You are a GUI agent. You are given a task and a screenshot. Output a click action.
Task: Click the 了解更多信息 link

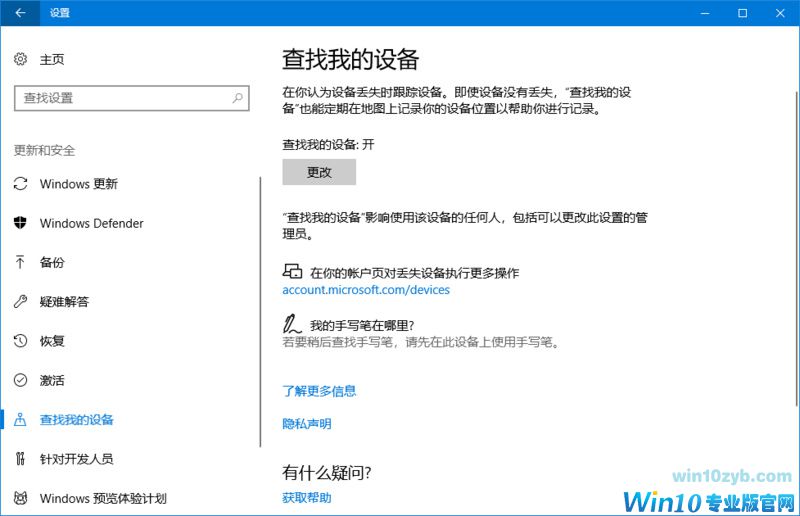319,391
